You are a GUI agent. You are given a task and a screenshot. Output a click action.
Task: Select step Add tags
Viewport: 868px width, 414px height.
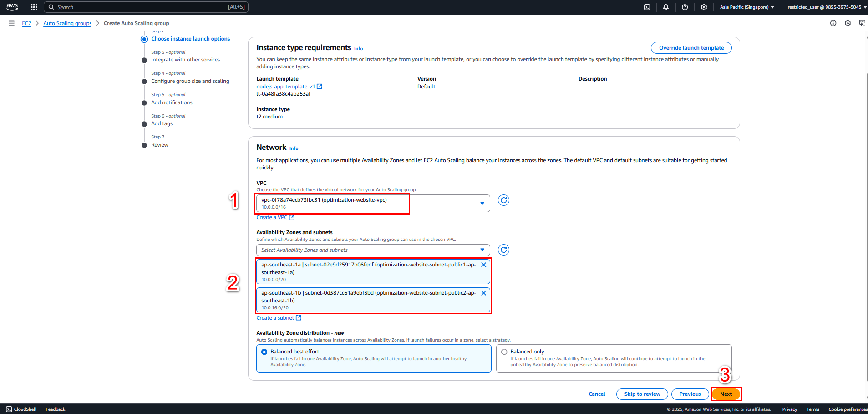pos(162,123)
